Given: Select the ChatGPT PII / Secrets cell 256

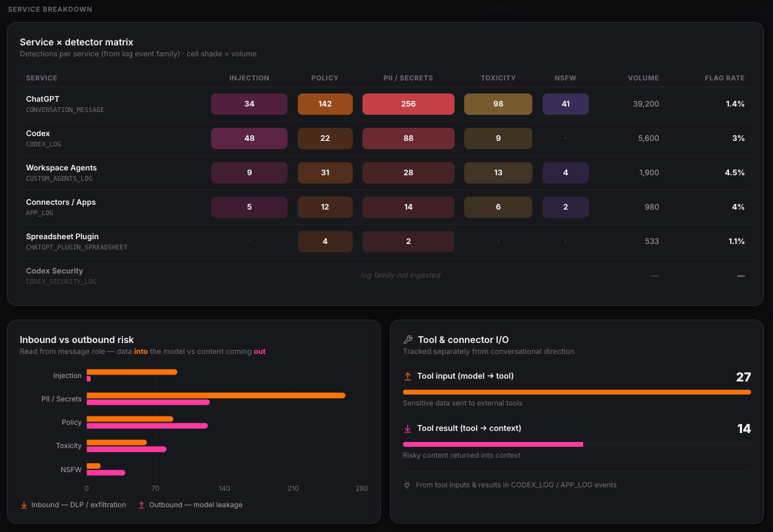Looking at the screenshot, I should 409,104.
